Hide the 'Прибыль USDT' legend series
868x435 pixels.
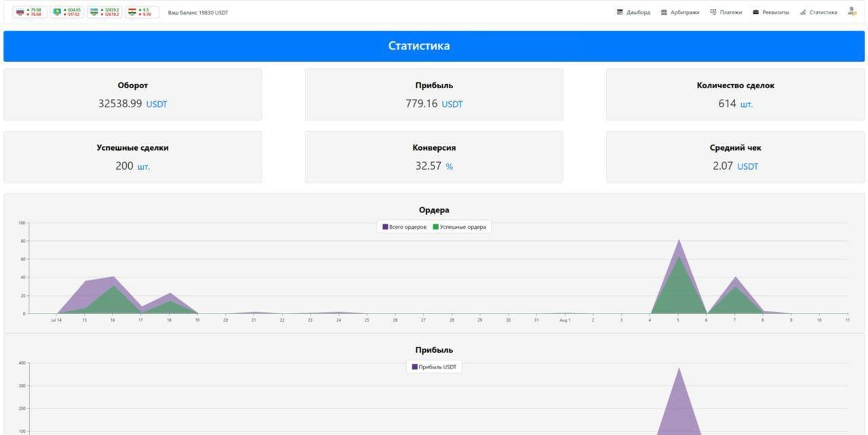point(437,366)
